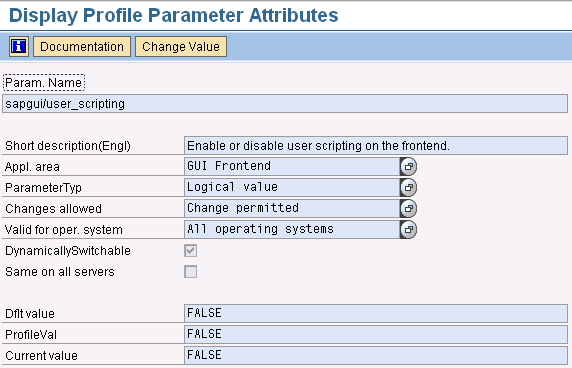Click the blue information icon
The width and height of the screenshot is (572, 368).
tap(19, 46)
